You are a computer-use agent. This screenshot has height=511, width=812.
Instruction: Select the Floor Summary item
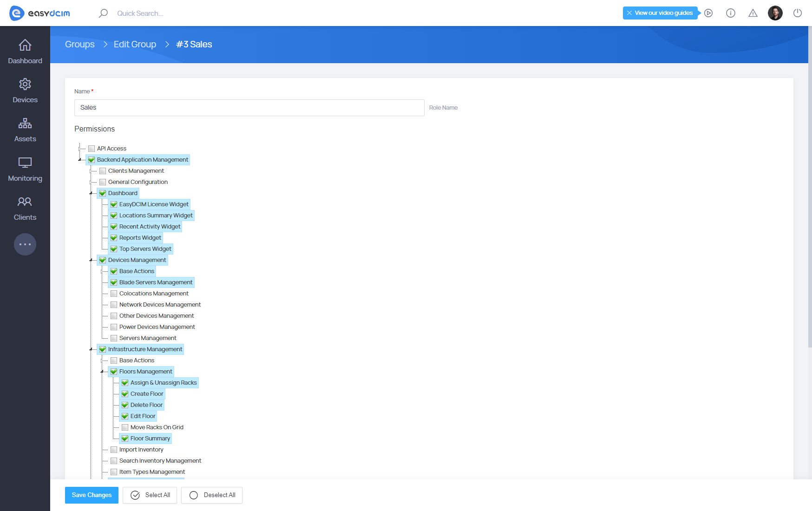point(150,439)
